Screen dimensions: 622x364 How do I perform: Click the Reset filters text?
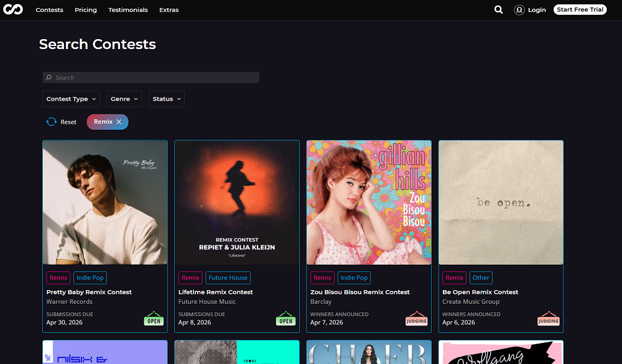pos(68,122)
